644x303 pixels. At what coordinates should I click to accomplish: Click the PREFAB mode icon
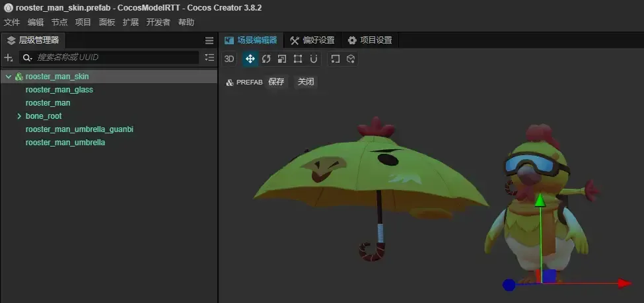click(x=230, y=83)
